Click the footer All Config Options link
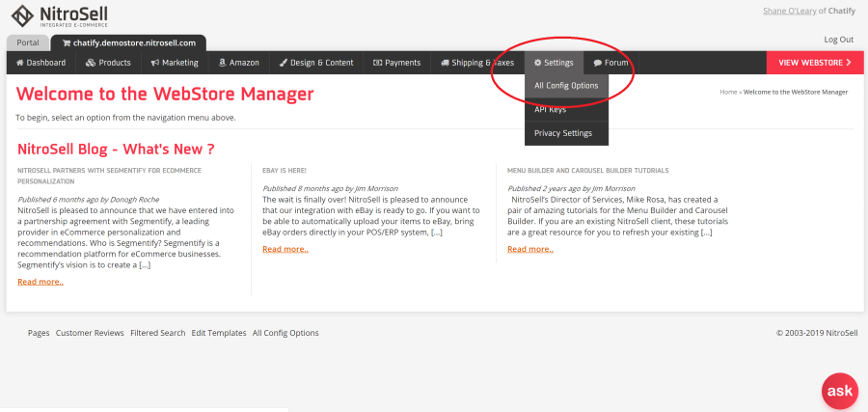The image size is (868, 412). [285, 333]
